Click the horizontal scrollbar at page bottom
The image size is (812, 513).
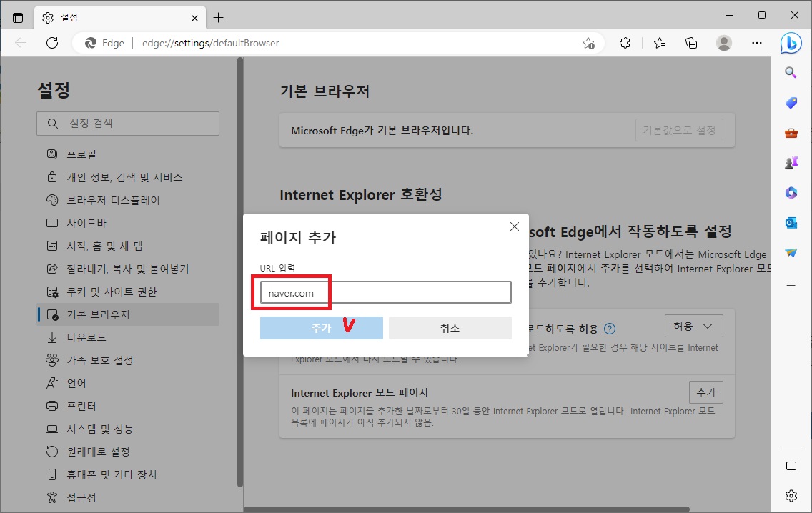pos(467,509)
